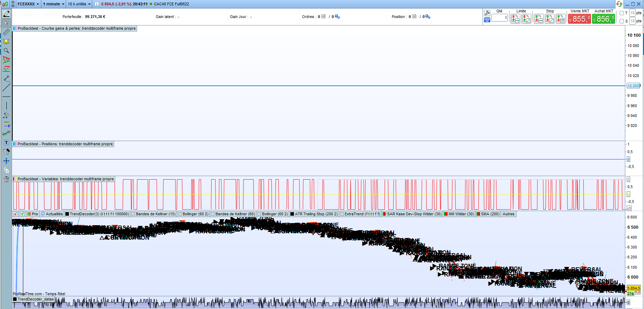
Task: Click the first Limite order button
Action: point(515,19)
